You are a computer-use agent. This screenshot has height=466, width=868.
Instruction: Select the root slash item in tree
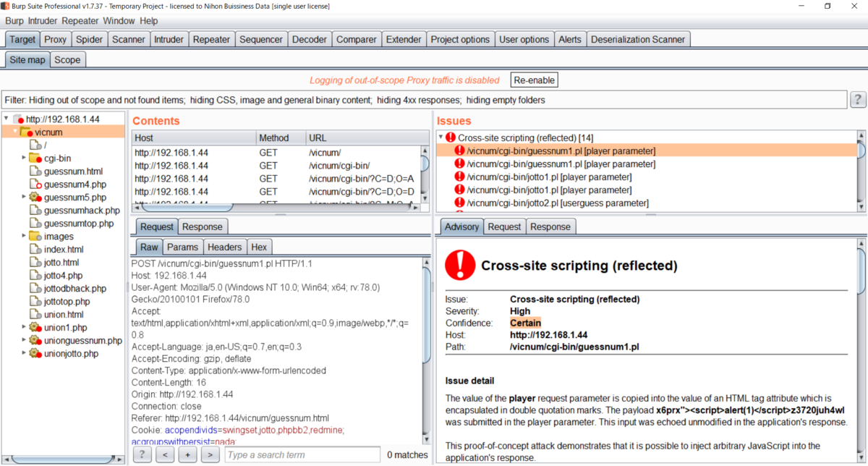point(46,145)
